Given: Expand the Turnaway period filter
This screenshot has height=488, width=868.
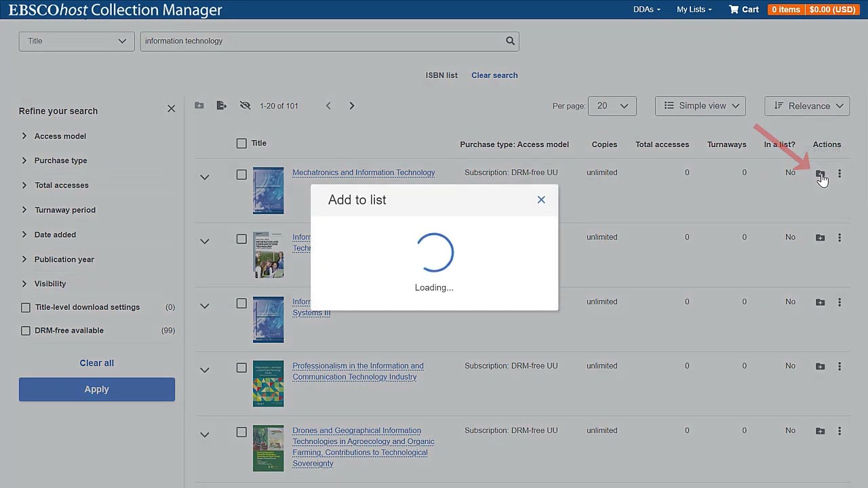Looking at the screenshot, I should click(x=24, y=210).
